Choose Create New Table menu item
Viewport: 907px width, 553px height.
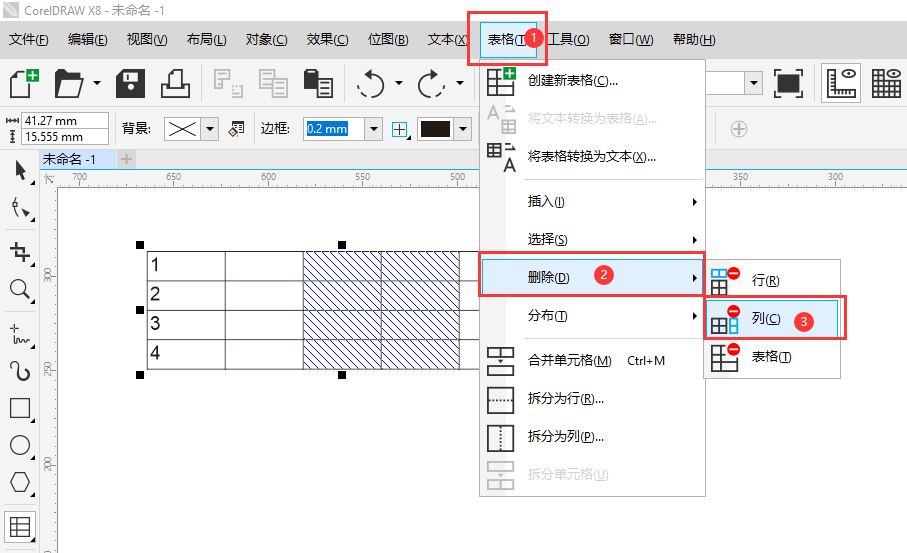[x=592, y=81]
